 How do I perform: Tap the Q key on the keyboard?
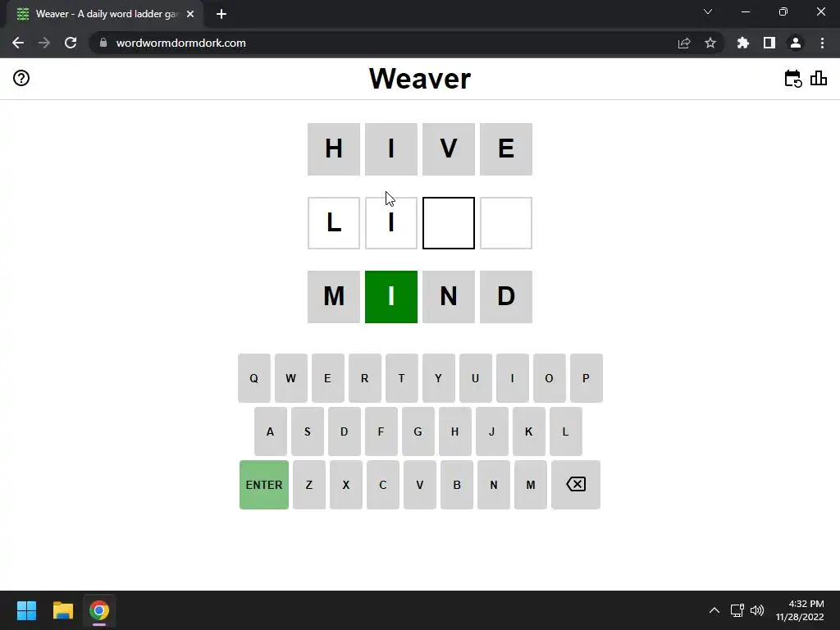254,378
